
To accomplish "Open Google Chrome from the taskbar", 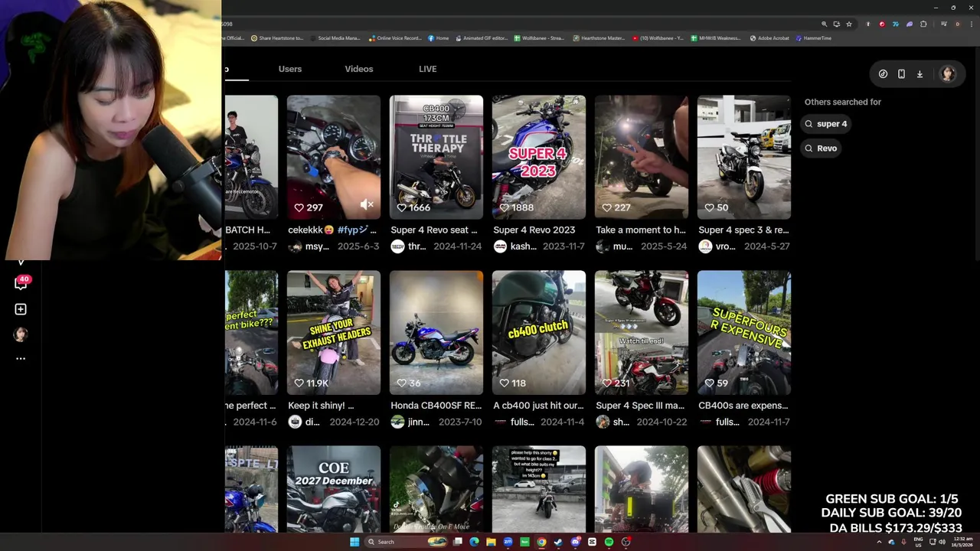I will pyautogui.click(x=541, y=542).
